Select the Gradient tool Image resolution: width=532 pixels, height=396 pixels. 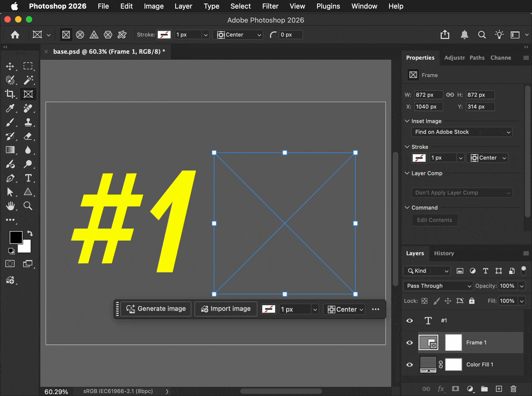(x=10, y=150)
